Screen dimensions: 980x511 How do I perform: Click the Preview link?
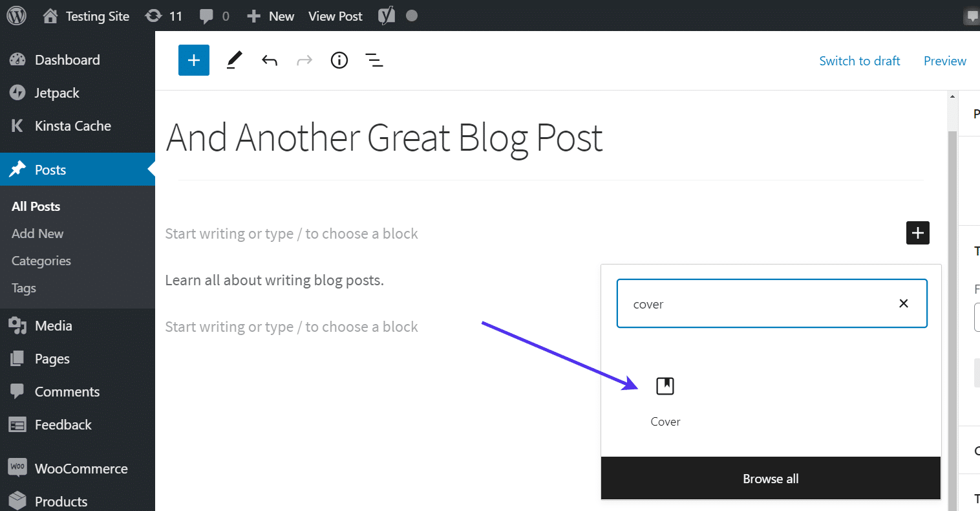944,61
